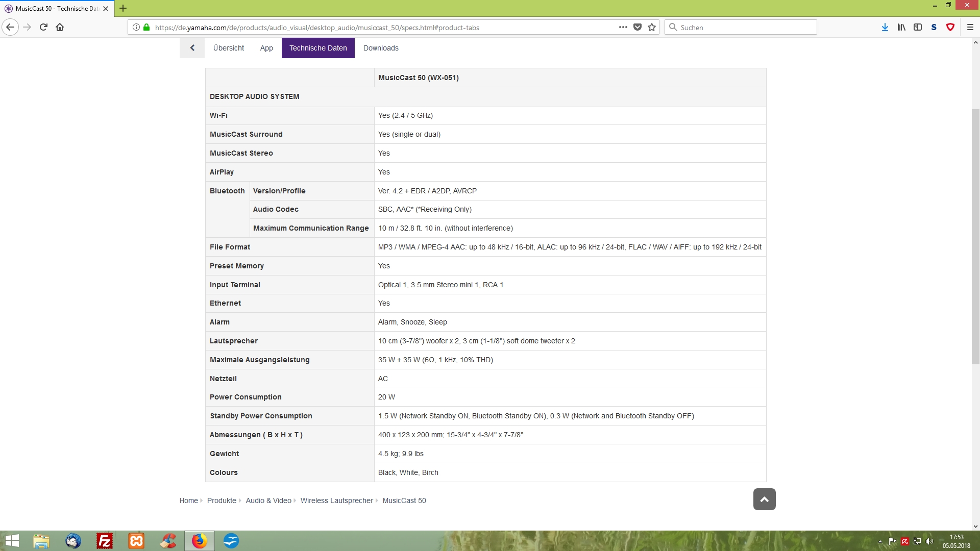Select the App tab
980x551 pixels.
pyautogui.click(x=266, y=48)
